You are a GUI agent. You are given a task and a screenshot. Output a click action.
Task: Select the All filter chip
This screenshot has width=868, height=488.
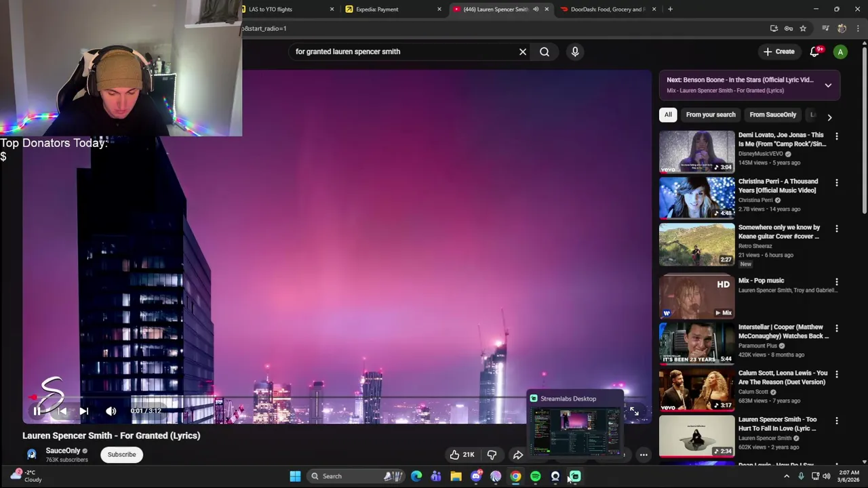tap(668, 115)
